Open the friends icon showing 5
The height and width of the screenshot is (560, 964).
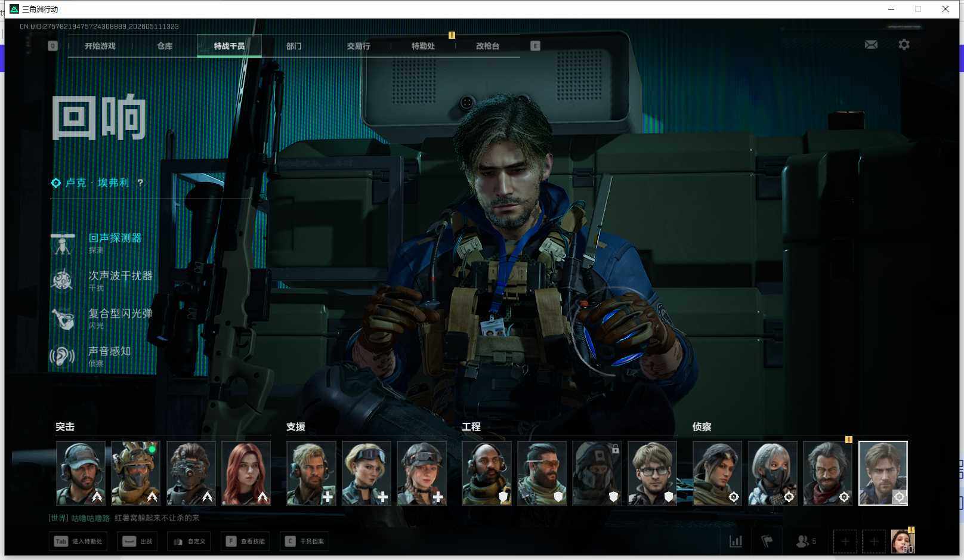806,542
